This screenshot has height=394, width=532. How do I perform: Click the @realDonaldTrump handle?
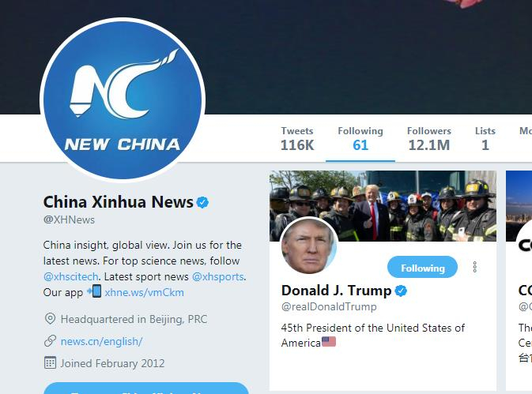pos(329,306)
